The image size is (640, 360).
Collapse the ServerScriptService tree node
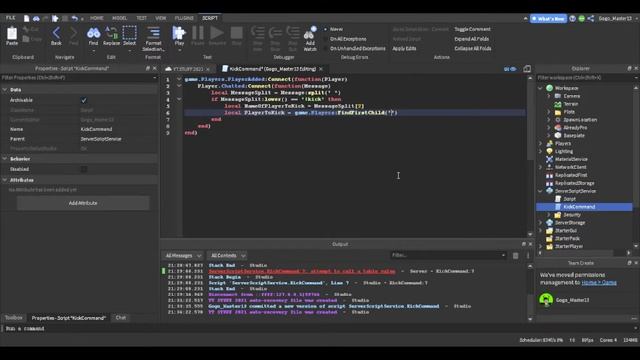(540, 191)
